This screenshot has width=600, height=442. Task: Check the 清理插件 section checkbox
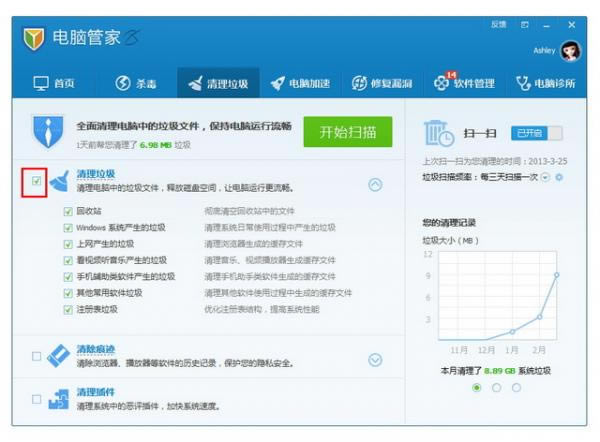coord(37,399)
